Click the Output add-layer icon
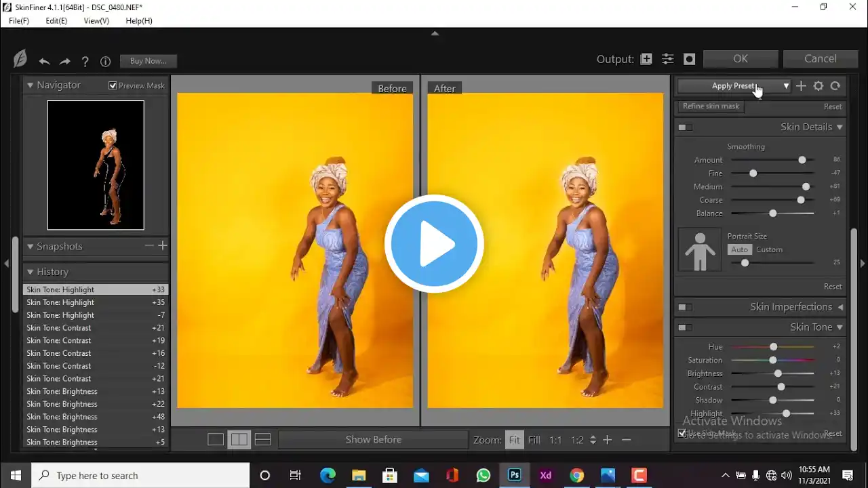Viewport: 868px width, 488px height. coord(646,59)
